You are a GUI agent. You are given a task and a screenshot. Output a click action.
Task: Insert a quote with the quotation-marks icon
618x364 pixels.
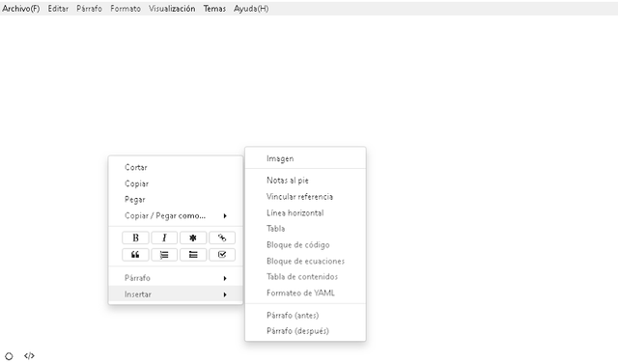coord(135,255)
